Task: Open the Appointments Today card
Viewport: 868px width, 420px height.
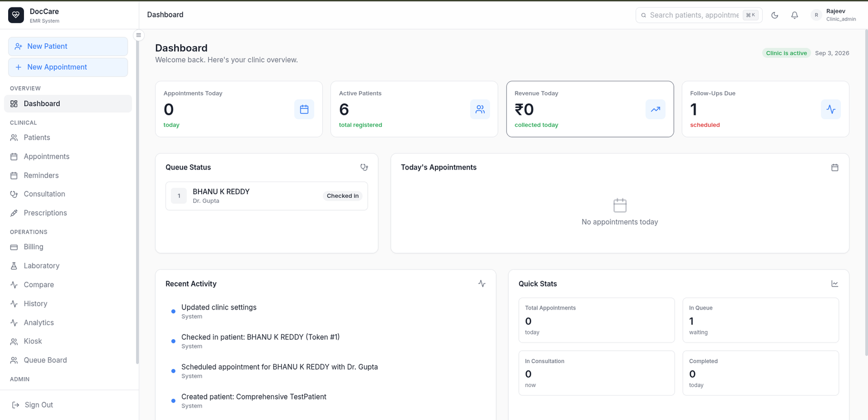Action: coord(239,109)
